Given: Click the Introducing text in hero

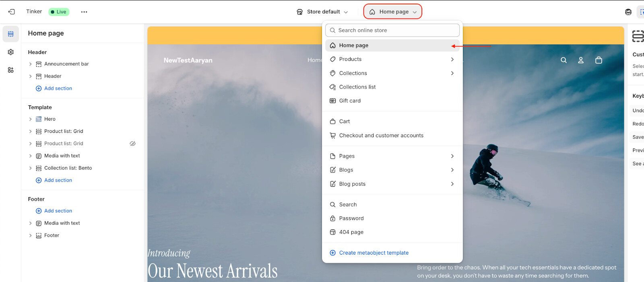Looking at the screenshot, I should [169, 253].
